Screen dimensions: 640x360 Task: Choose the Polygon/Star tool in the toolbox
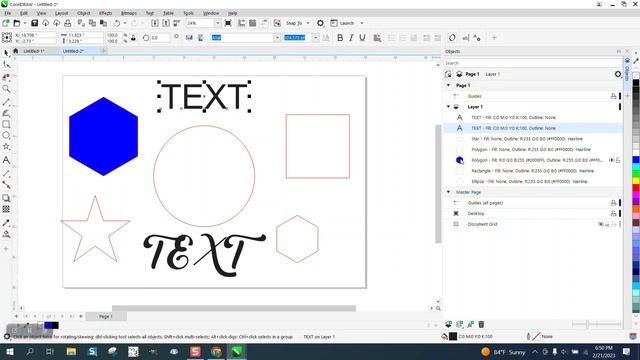[x=6, y=147]
